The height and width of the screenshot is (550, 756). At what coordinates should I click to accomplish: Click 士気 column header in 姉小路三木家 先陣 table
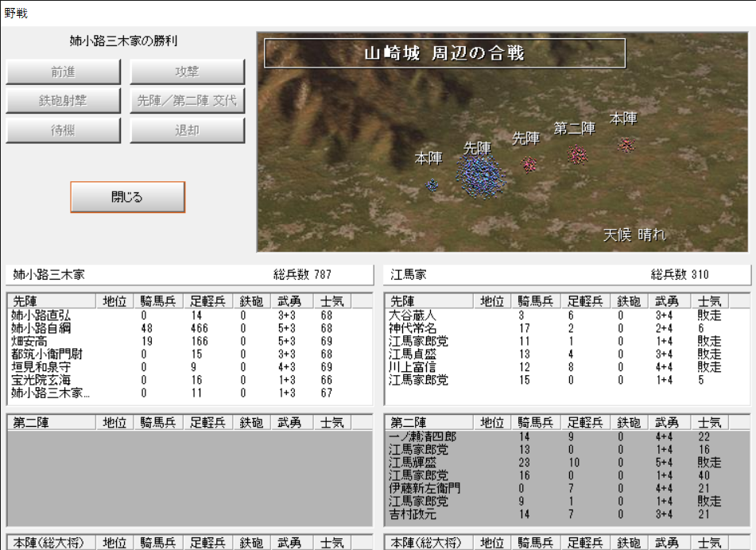[332, 301]
